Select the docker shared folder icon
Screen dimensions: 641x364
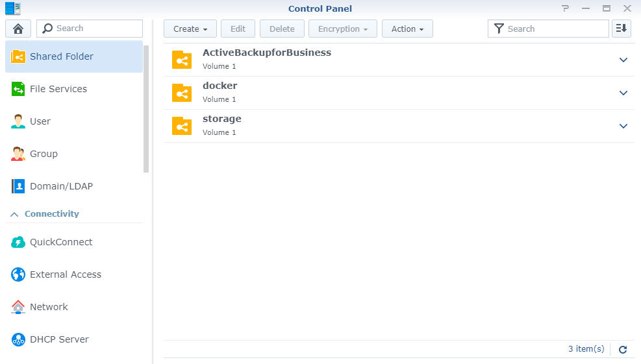point(182,93)
